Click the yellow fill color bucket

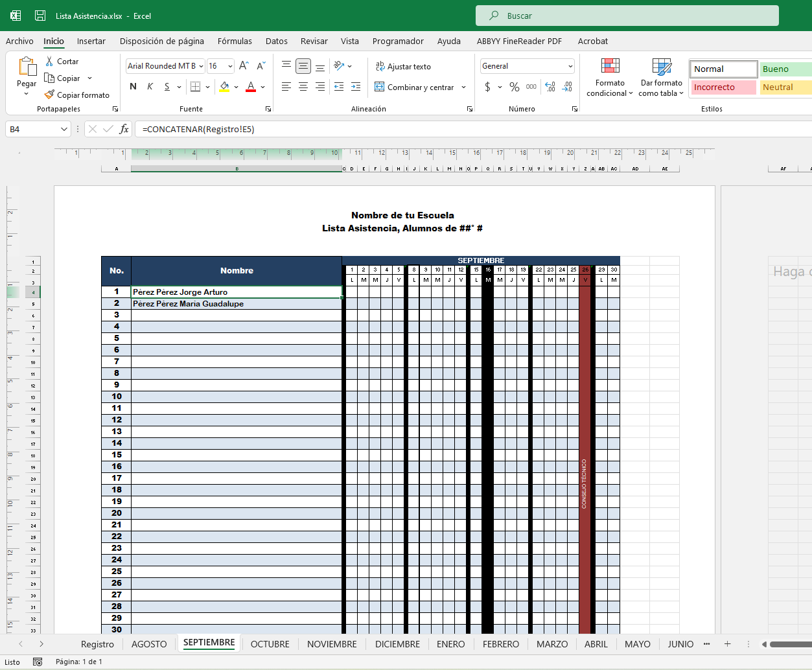[x=224, y=87]
